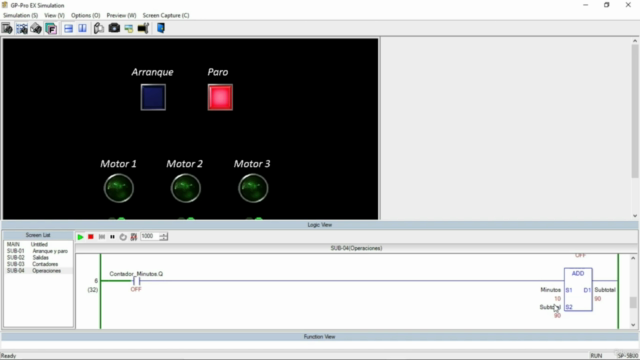
Task: Click the simulation screen vertical scrollbar thumb
Action: click(635, 111)
